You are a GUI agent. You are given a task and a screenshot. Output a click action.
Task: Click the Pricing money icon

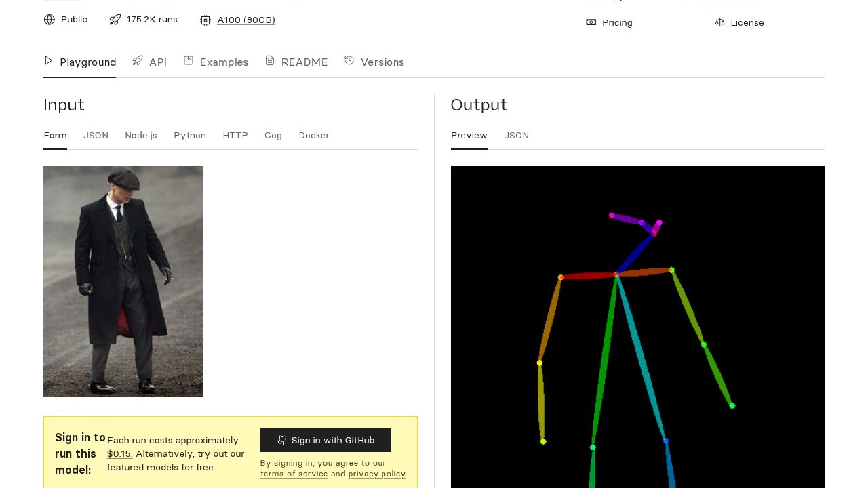click(591, 22)
